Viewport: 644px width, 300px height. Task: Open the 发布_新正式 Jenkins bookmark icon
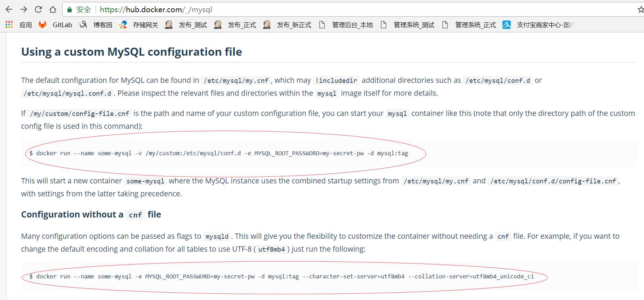[x=267, y=25]
